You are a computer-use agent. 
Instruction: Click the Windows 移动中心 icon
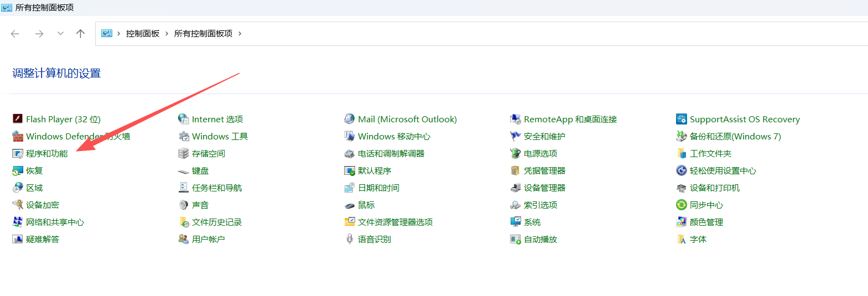click(x=350, y=136)
